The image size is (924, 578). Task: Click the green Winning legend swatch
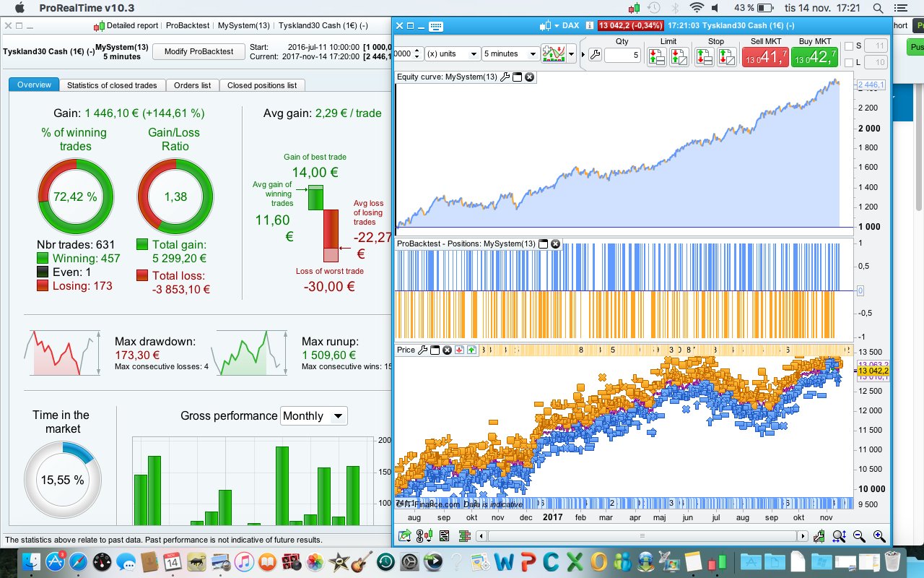[x=43, y=258]
